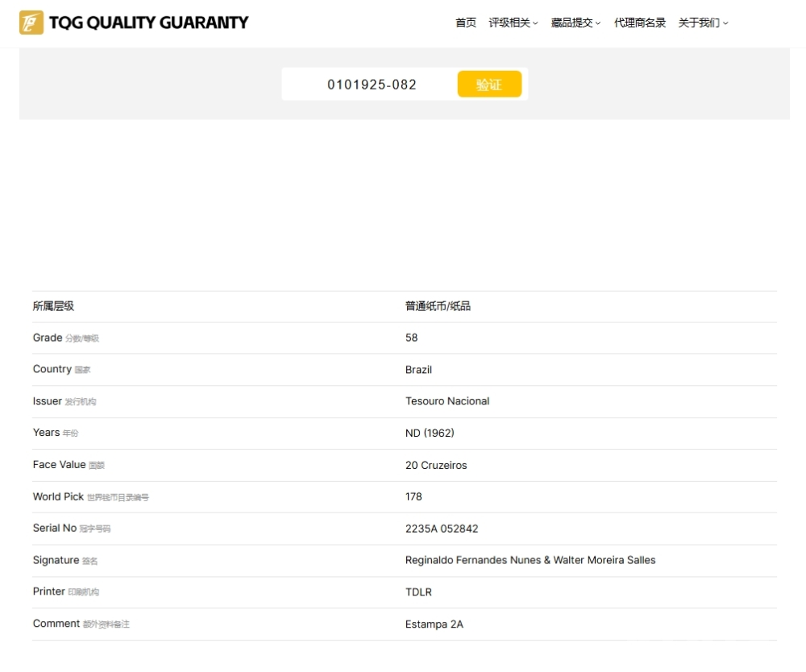Click the signature names row value
Viewport: 806px width, 672px height.
point(530,560)
